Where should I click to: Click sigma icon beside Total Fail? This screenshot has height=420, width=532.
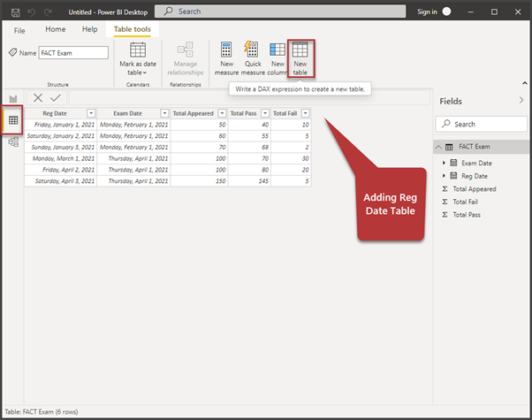pyautogui.click(x=445, y=202)
